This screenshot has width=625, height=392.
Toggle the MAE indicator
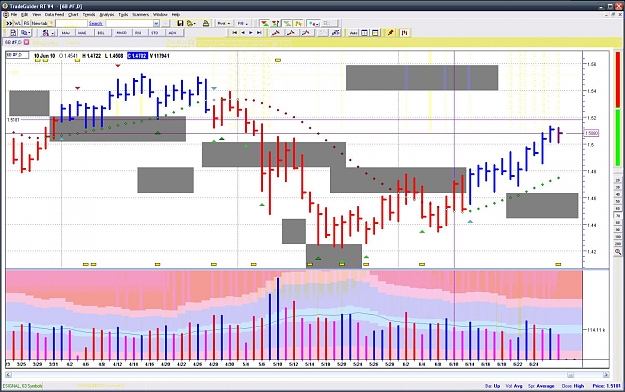82,33
